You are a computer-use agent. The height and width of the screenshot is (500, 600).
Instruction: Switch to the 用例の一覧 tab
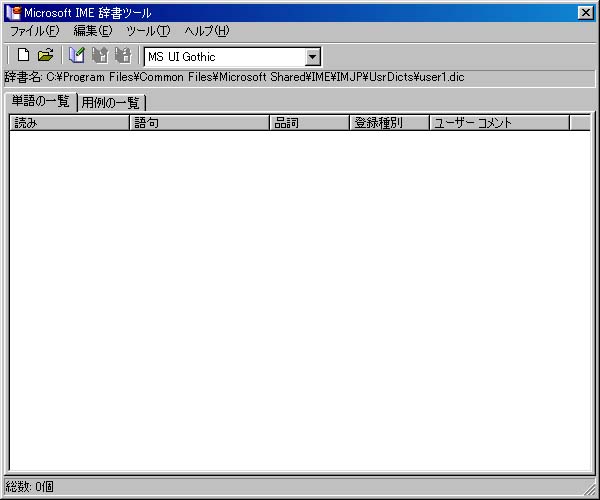[111, 103]
